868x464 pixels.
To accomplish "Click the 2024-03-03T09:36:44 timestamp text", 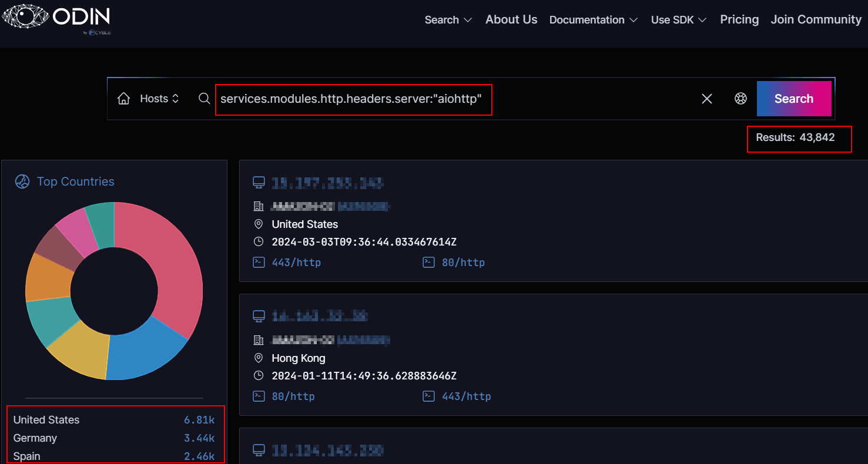I will 364,242.
